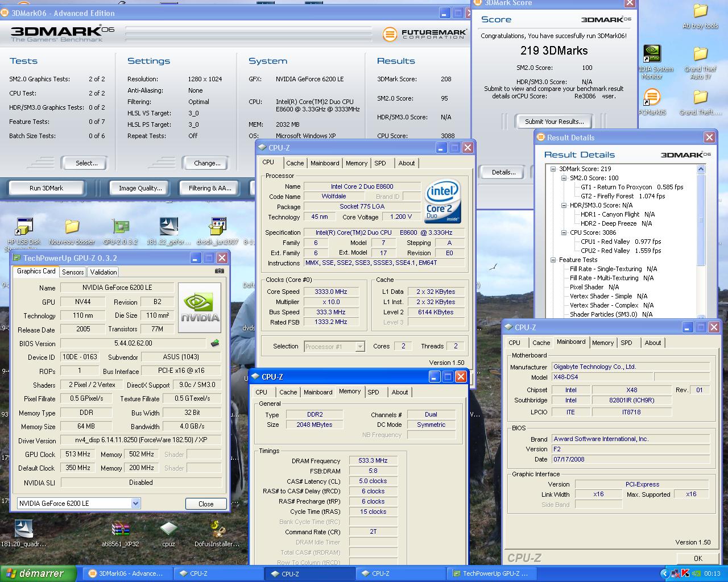Click the Select... tests button
The width and height of the screenshot is (728, 582).
pyautogui.click(x=86, y=163)
